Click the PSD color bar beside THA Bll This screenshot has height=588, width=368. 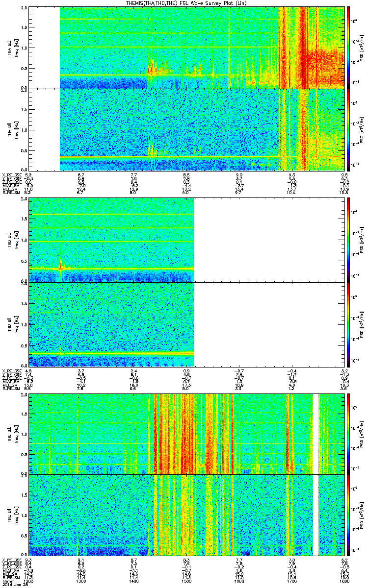348,129
